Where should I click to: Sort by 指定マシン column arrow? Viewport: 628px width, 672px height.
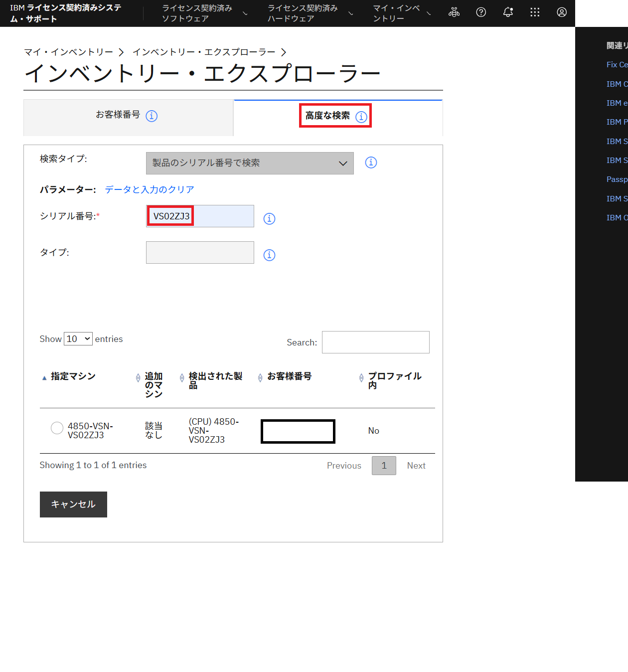pos(44,378)
